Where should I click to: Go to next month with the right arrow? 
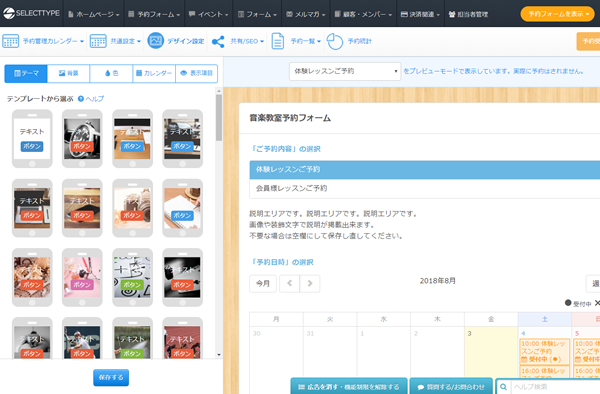coord(310,283)
